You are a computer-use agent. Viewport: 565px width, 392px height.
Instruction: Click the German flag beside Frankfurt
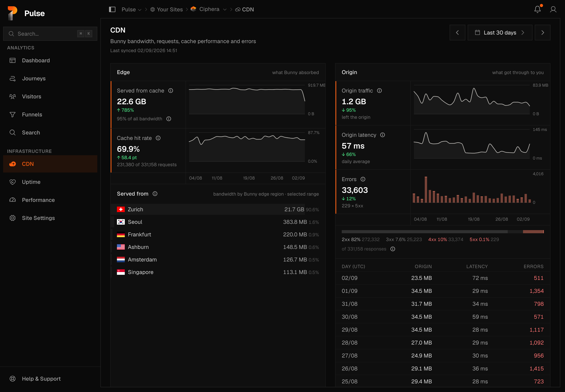point(121,235)
